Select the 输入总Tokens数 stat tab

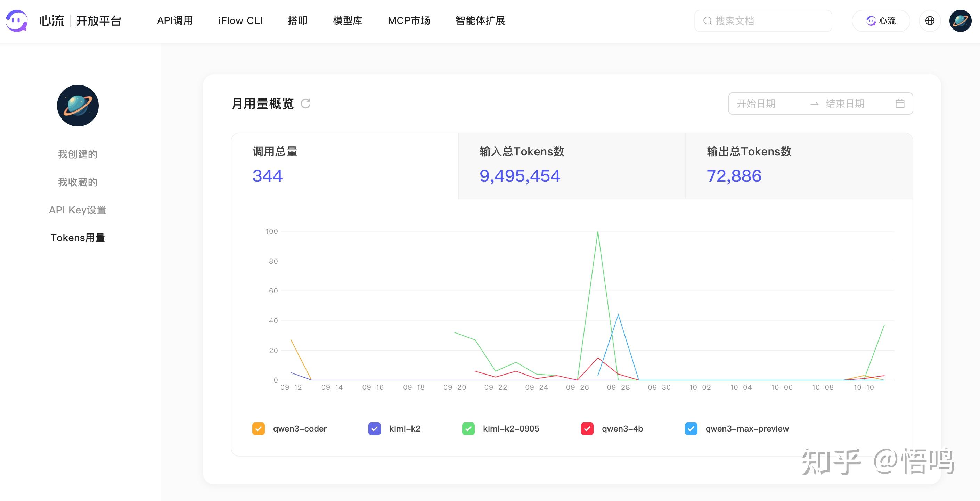571,166
